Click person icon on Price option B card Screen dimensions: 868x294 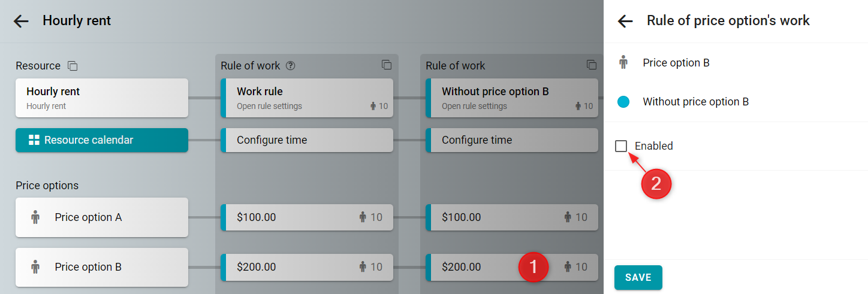point(35,267)
